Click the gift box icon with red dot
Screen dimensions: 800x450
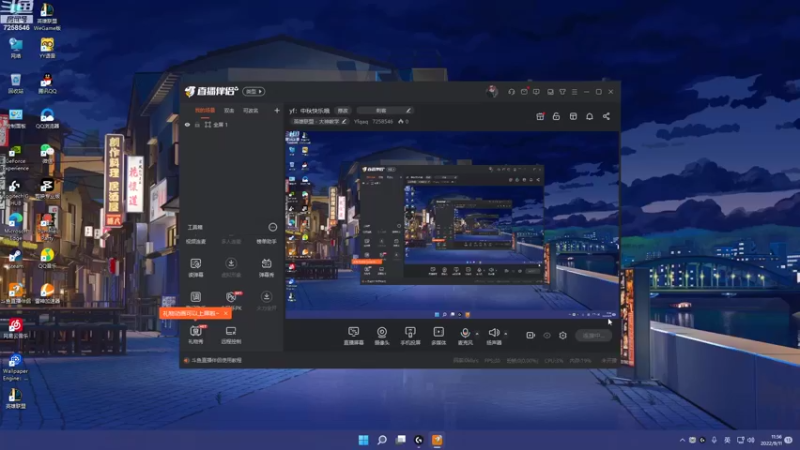[540, 116]
